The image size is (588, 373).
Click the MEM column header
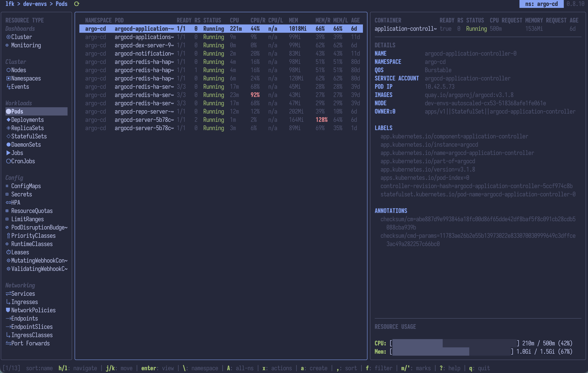pos(293,20)
